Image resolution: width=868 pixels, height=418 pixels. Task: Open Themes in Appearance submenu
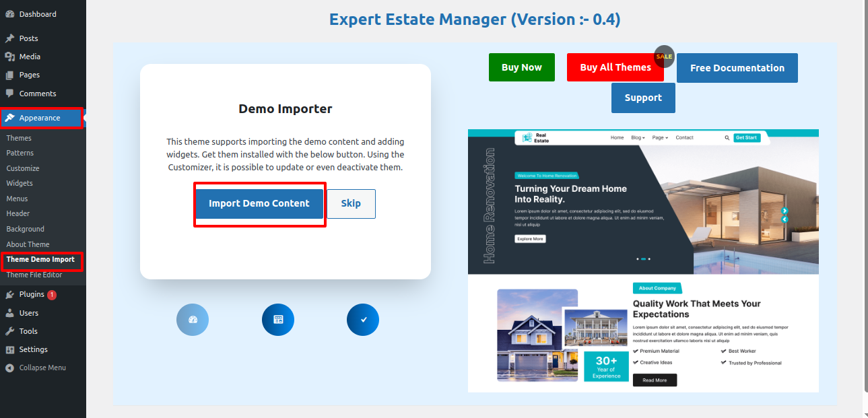coord(19,137)
